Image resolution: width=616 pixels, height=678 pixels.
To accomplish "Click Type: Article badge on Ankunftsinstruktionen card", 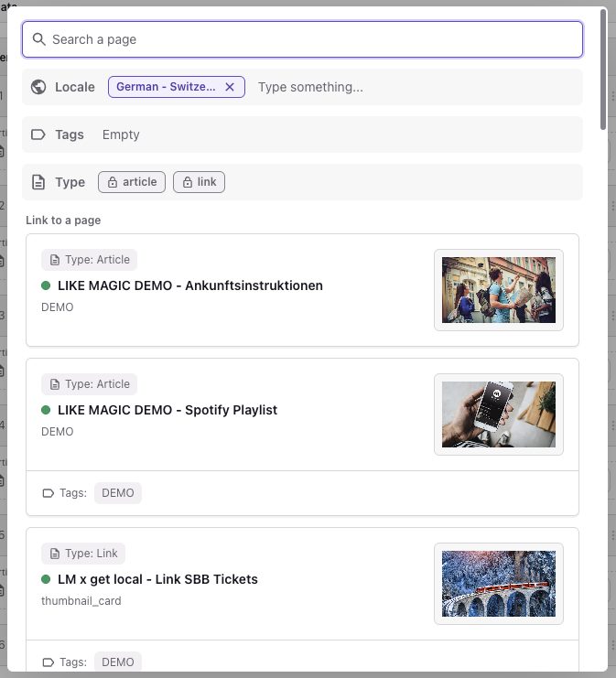I will point(89,260).
